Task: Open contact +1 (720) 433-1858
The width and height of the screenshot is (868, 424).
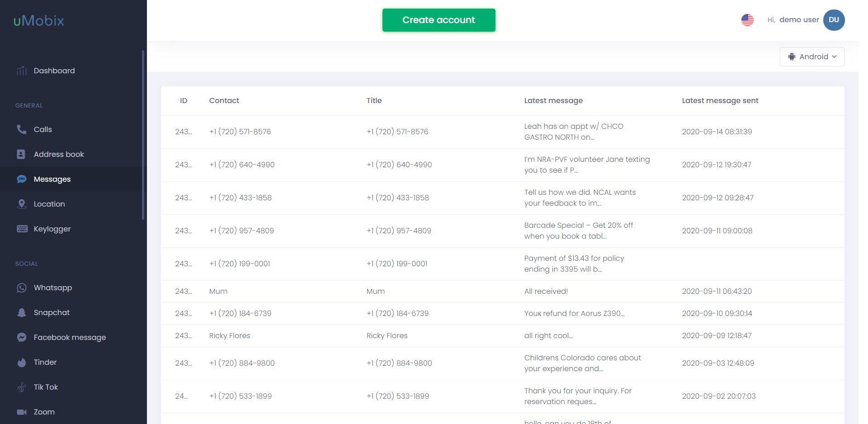Action: point(241,198)
